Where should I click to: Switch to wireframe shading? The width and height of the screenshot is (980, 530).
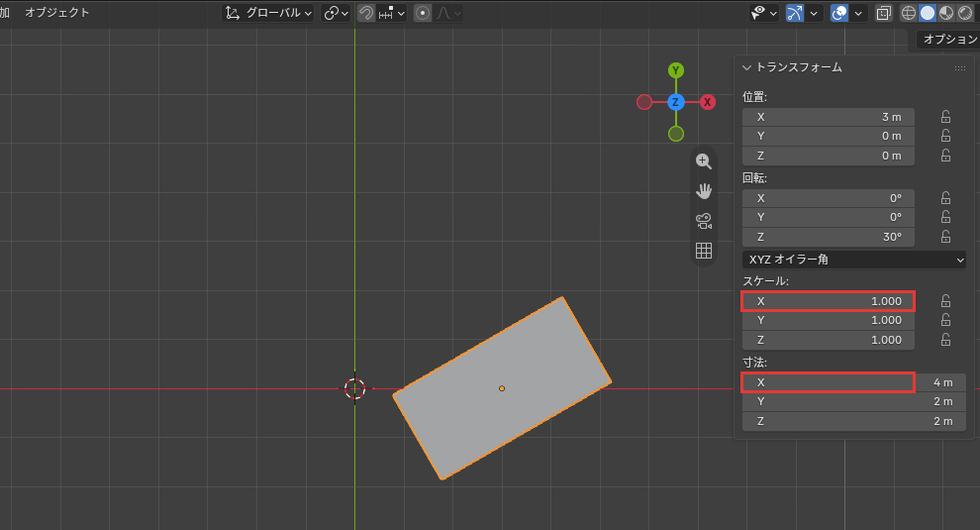[x=909, y=13]
